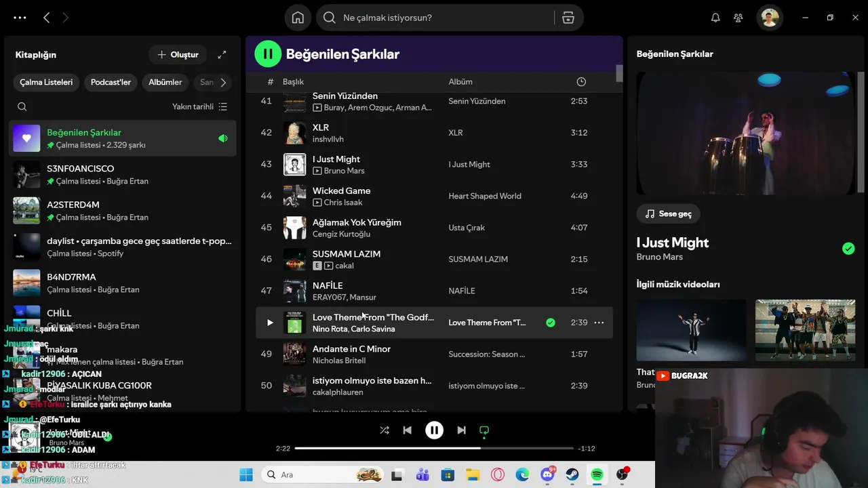Go forward with the right arrow
Screen dimensions: 868x488
point(65,18)
